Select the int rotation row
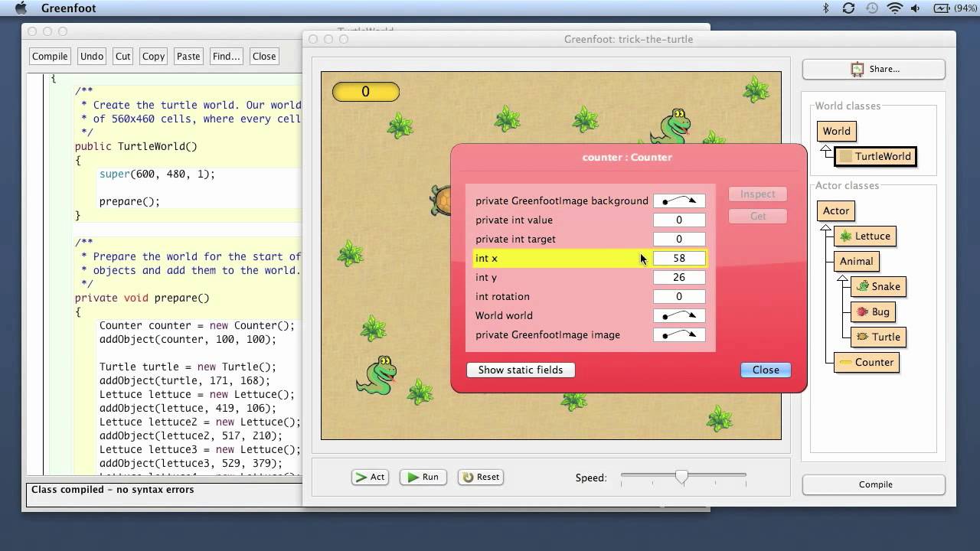 click(590, 296)
